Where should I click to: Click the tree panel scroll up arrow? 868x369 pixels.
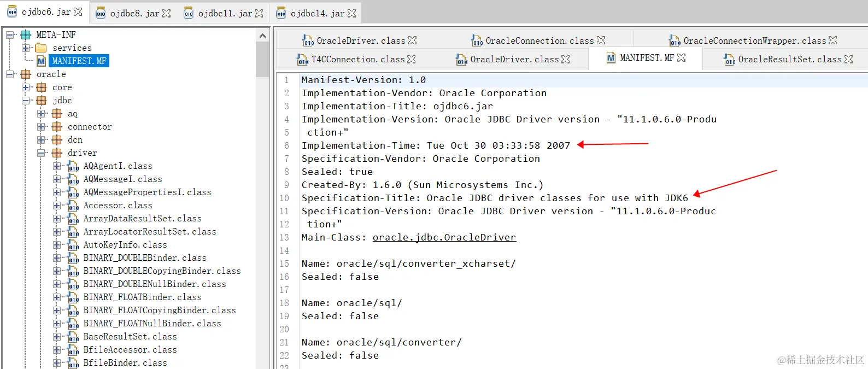point(262,36)
